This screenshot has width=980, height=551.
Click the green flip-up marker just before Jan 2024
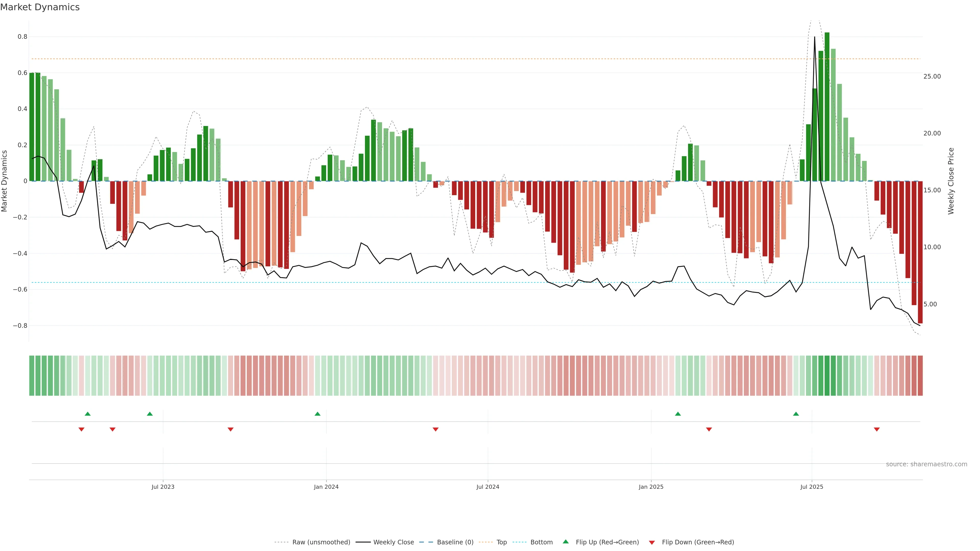point(318,414)
